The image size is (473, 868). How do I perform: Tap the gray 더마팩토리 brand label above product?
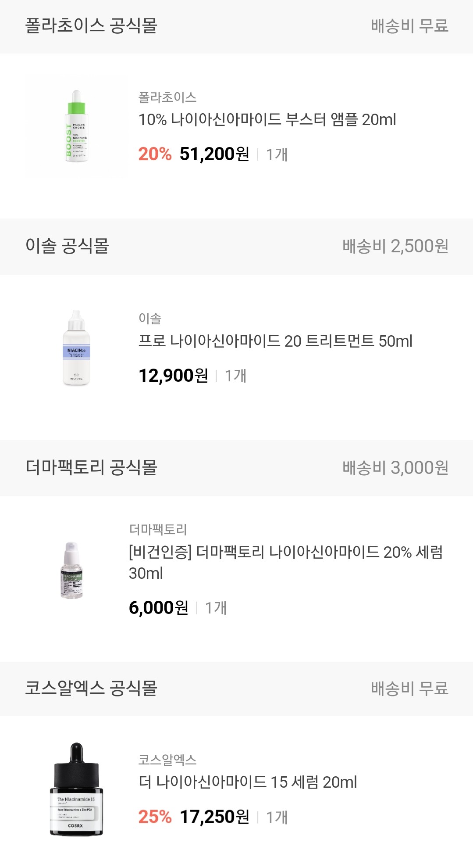pyautogui.click(x=158, y=530)
